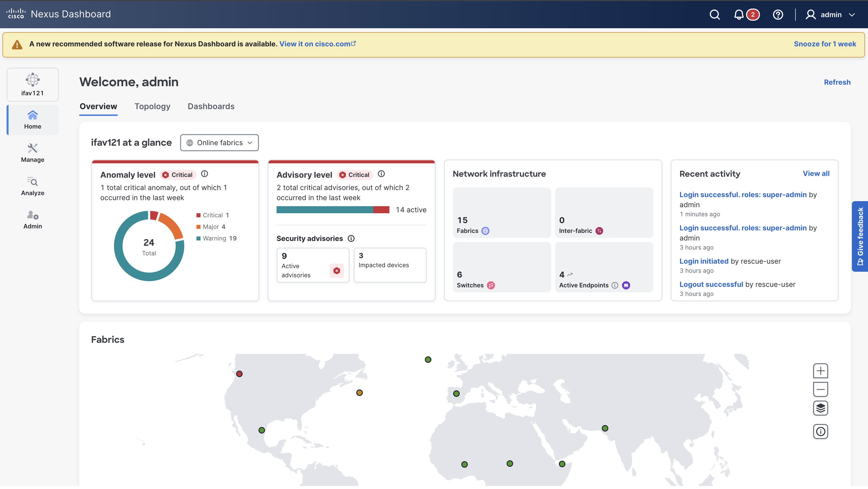Click Snooze for 1 week link
Viewport: 868px width, 489px height.
point(824,44)
